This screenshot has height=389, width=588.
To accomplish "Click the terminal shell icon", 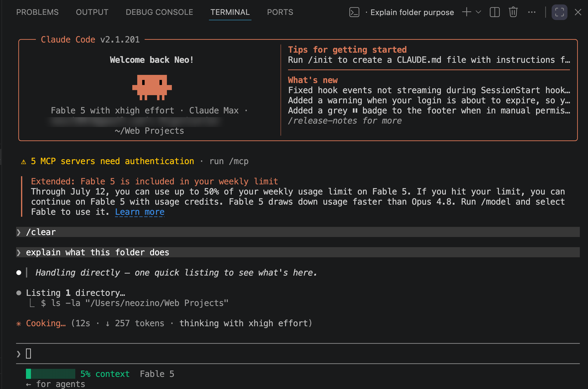I will coord(354,12).
